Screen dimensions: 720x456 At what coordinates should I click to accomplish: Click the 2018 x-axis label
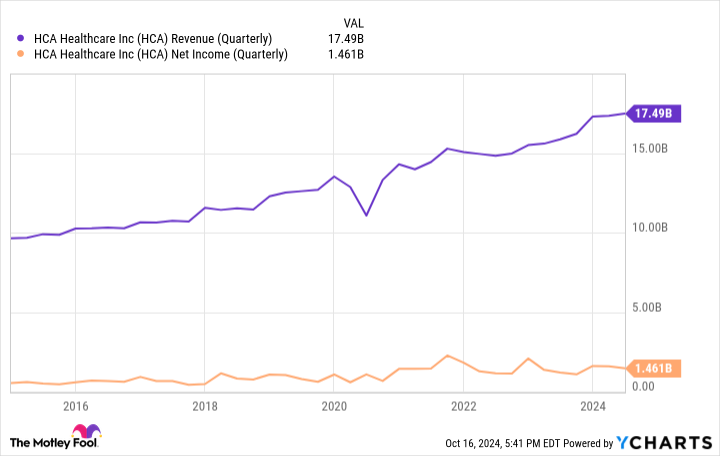pos(205,405)
